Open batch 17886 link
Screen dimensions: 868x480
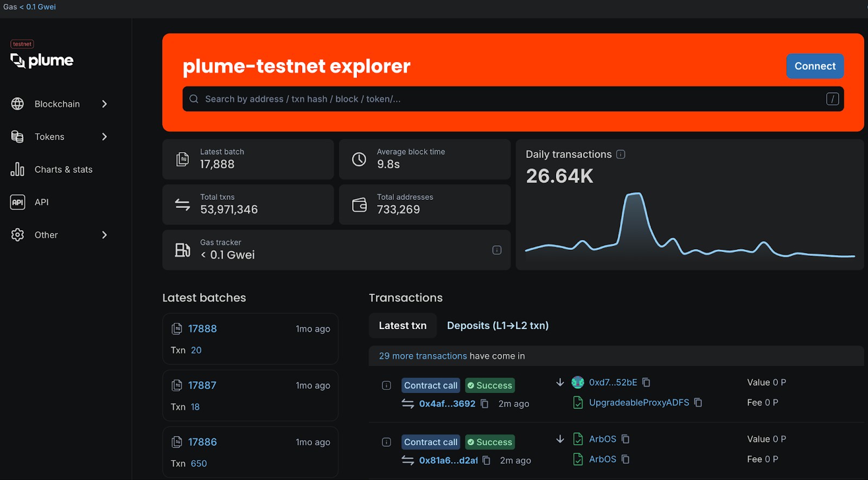(202, 442)
